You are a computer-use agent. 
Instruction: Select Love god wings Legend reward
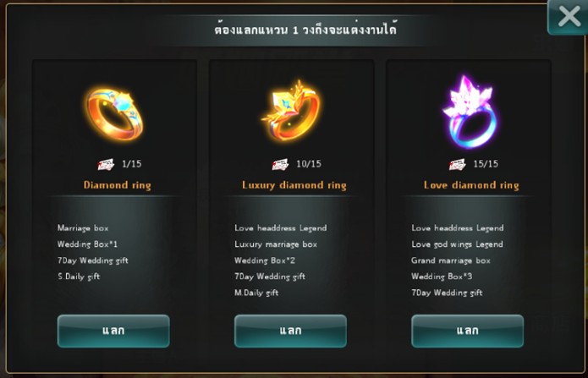pyautogui.click(x=457, y=244)
